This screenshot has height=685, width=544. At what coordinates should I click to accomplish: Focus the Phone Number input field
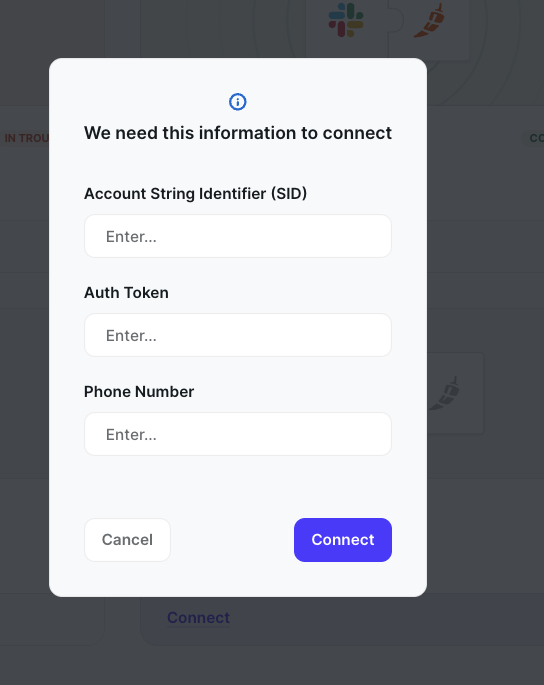[238, 434]
